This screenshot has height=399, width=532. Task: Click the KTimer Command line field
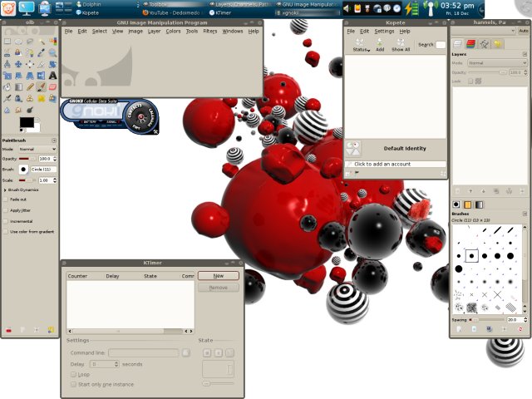(144, 352)
